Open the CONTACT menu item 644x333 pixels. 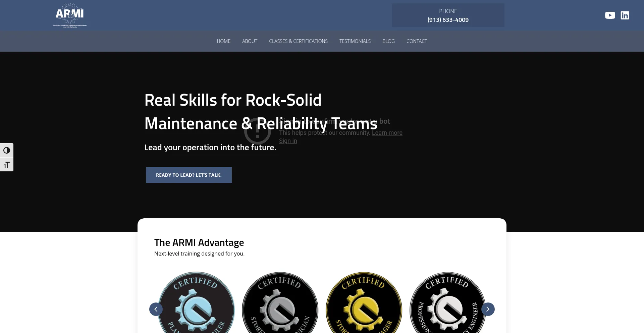417,41
